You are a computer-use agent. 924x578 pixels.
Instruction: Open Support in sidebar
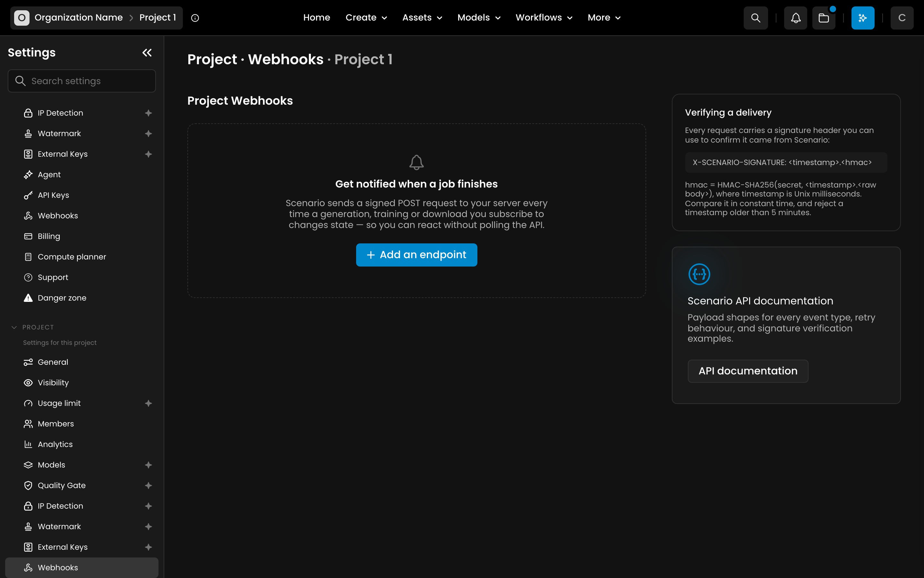[x=82, y=277]
